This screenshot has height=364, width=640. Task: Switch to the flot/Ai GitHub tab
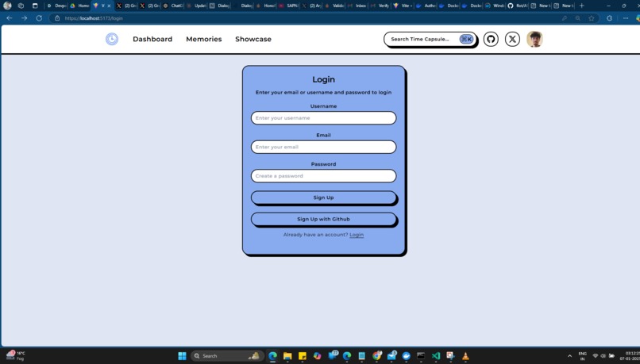(518, 6)
